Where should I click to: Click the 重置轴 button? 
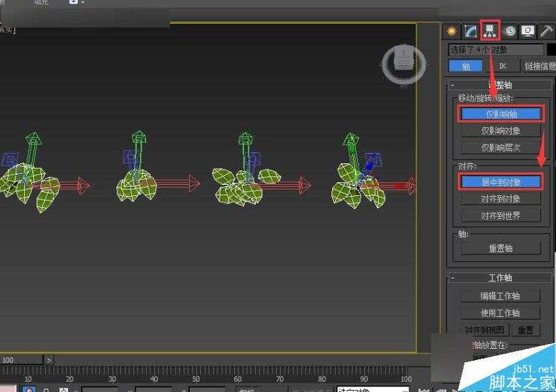500,249
